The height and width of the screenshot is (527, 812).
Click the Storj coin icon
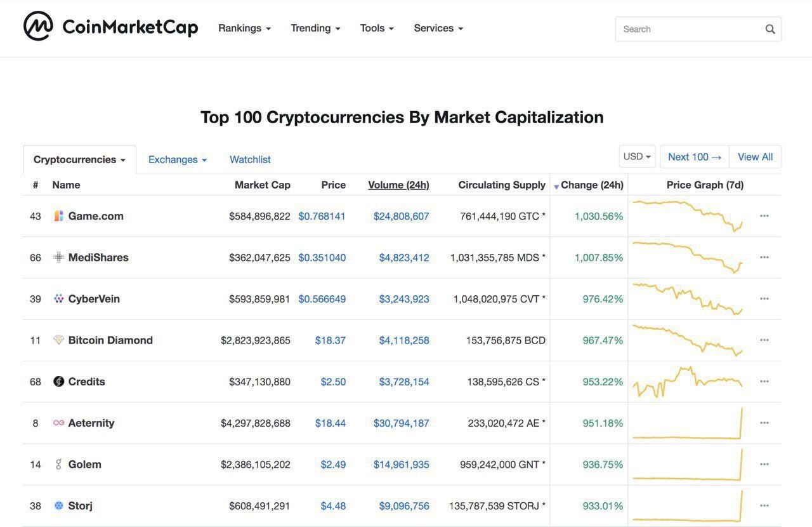(58, 505)
